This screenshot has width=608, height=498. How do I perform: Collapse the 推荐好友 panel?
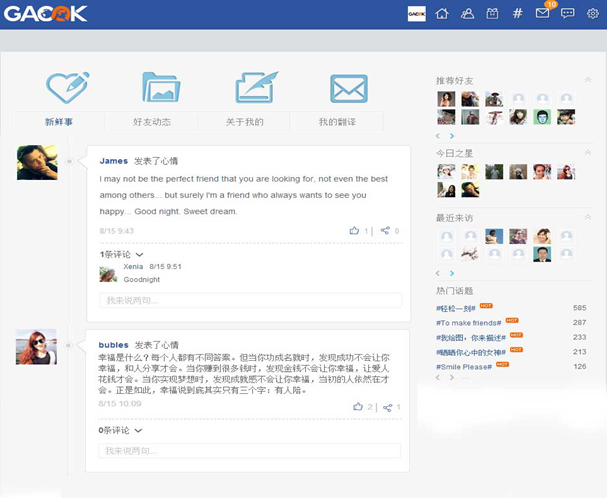pos(588,80)
